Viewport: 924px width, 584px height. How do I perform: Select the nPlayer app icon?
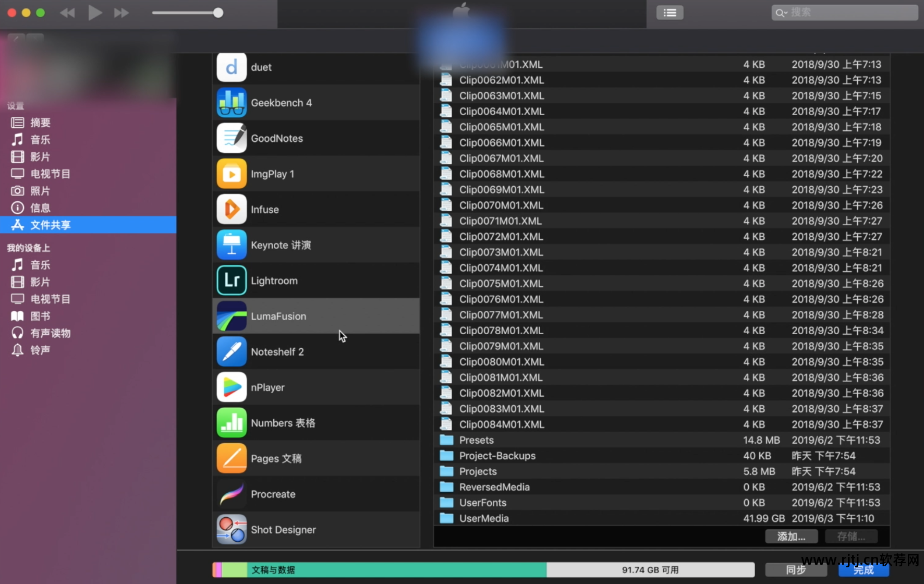tap(232, 387)
